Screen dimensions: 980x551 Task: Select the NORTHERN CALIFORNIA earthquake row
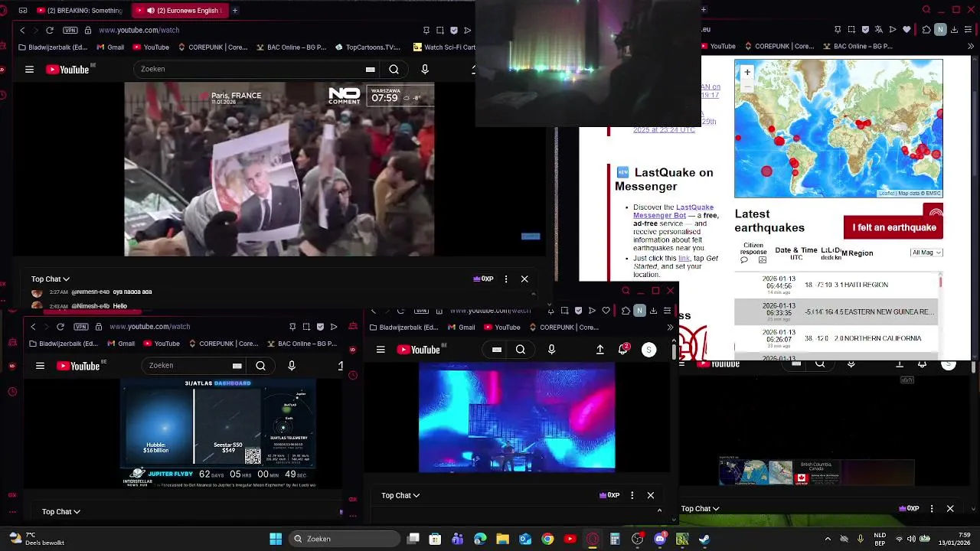[x=836, y=338]
